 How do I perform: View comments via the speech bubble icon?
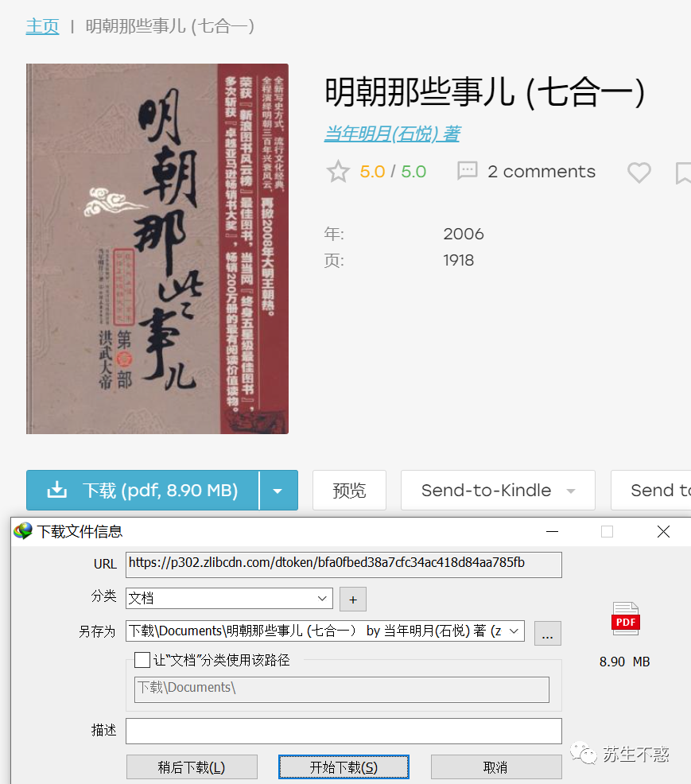tap(468, 171)
